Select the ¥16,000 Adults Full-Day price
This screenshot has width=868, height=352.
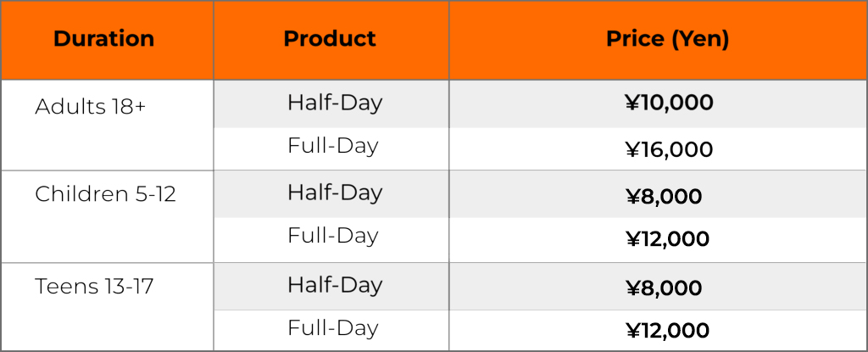pos(669,150)
